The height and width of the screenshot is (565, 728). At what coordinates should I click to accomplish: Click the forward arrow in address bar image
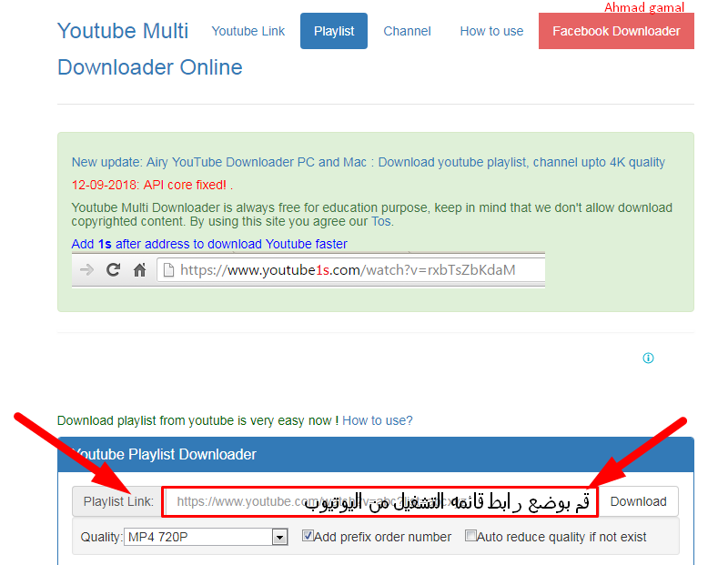point(86,270)
